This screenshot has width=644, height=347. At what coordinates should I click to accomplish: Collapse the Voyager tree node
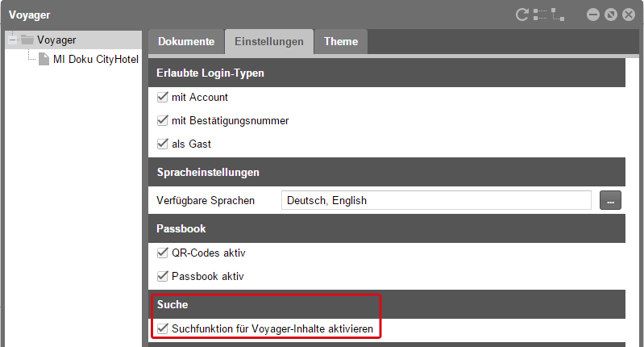point(11,40)
